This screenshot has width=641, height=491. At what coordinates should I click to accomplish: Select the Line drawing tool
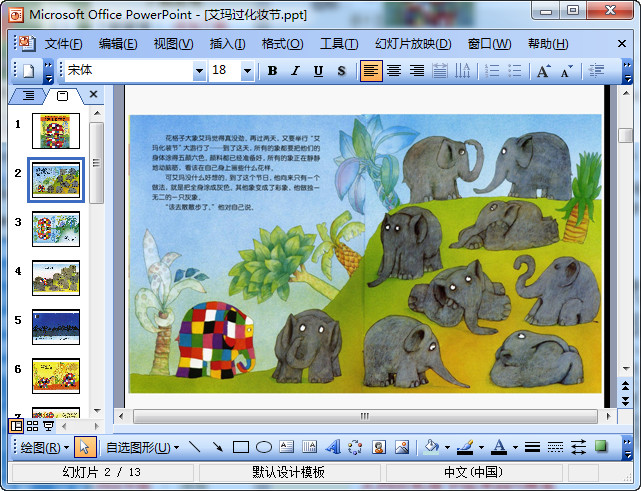pyautogui.click(x=195, y=447)
